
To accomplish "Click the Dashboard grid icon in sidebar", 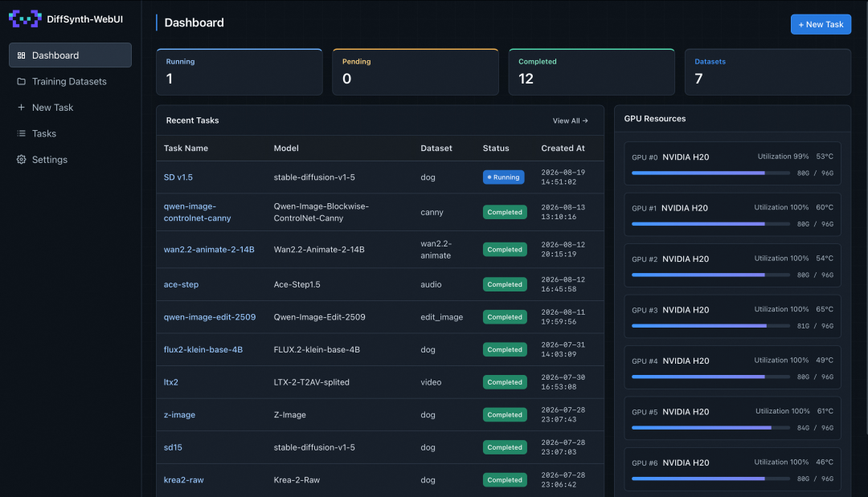I will click(x=21, y=55).
